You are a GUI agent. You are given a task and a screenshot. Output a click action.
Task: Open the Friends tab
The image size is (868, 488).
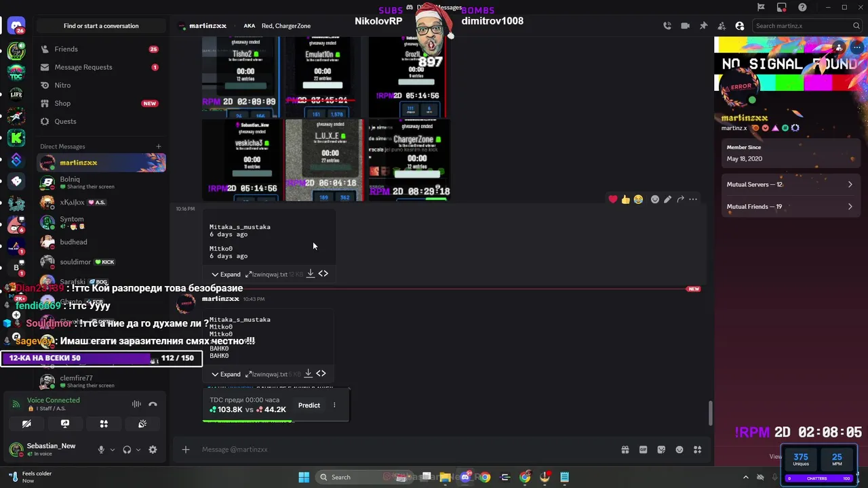tap(101, 49)
